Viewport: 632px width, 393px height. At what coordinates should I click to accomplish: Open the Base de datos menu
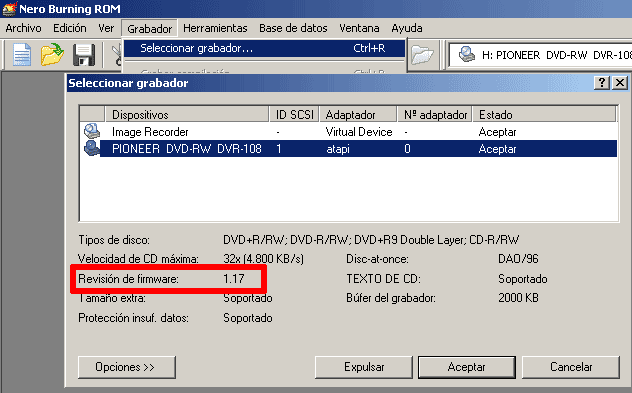293,28
